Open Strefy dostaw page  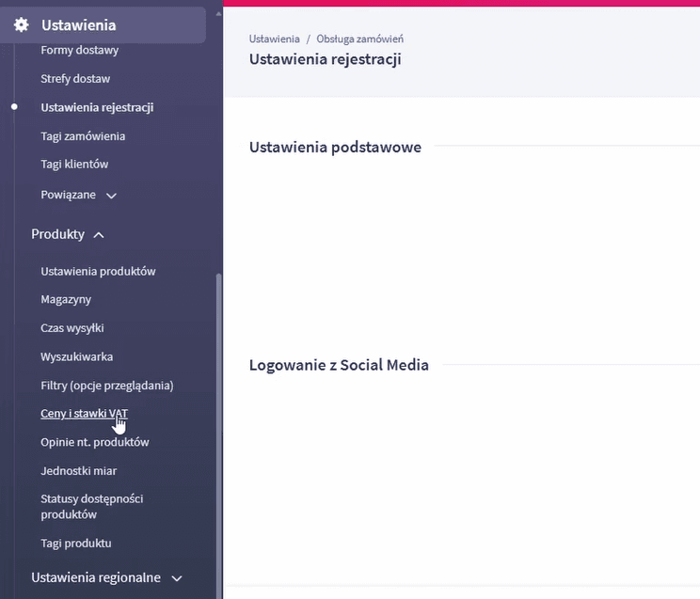coord(75,79)
